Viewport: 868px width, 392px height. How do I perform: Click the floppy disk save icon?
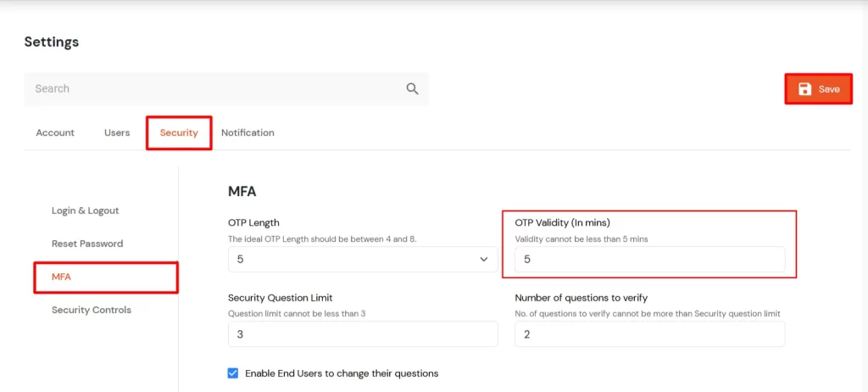tap(805, 89)
